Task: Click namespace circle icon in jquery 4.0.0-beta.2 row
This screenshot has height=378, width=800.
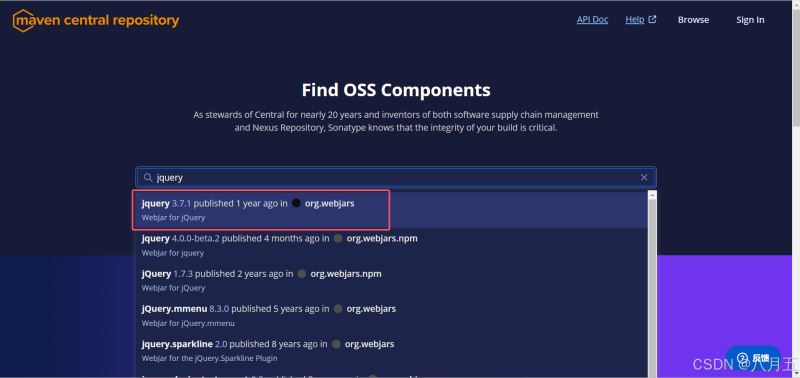Action: tap(338, 238)
